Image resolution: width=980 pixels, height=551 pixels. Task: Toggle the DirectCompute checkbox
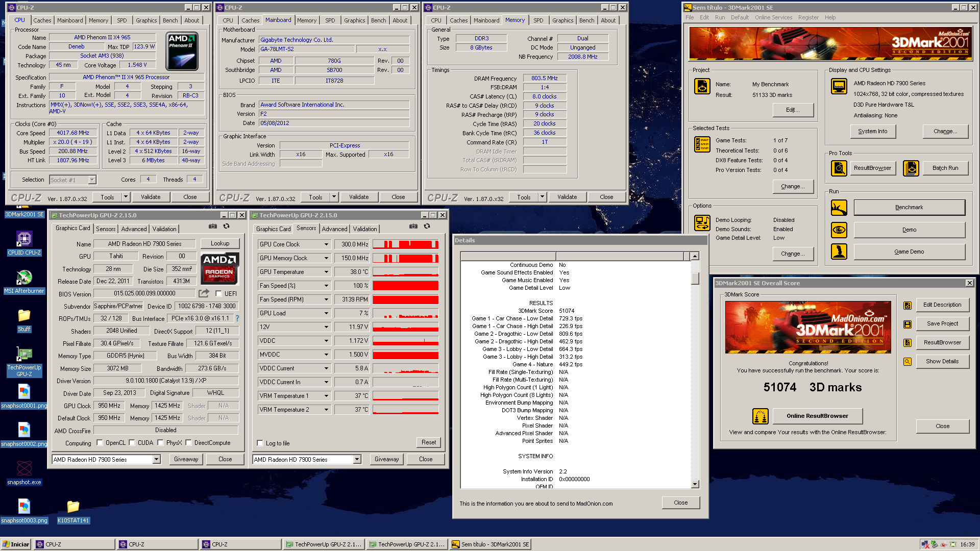click(x=188, y=443)
